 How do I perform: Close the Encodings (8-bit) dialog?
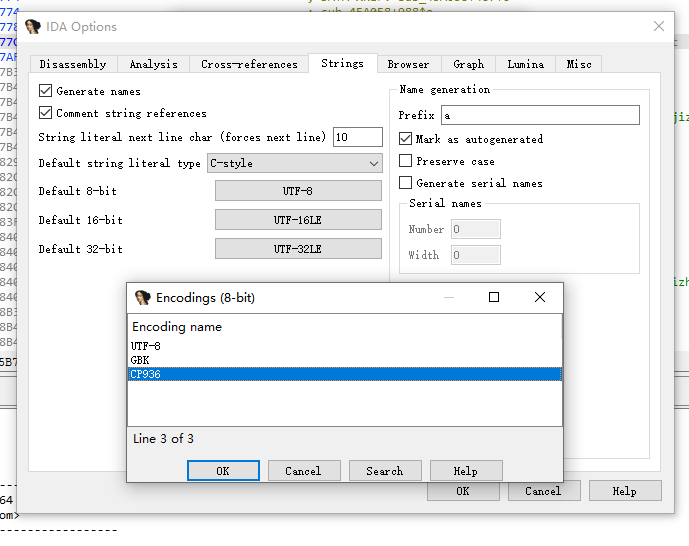[540, 297]
